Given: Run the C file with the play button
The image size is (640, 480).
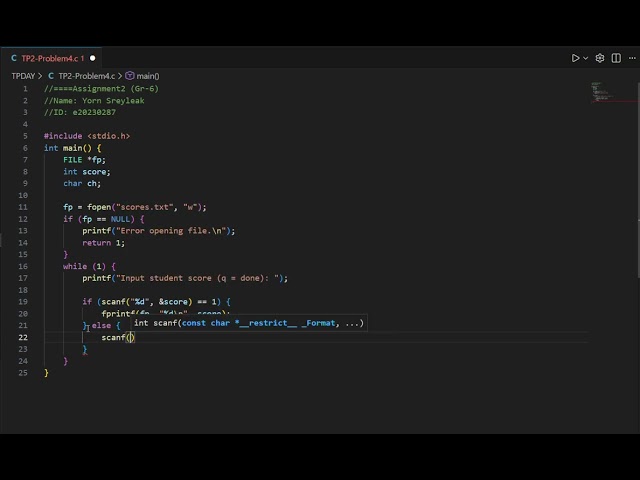Looking at the screenshot, I should point(575,58).
